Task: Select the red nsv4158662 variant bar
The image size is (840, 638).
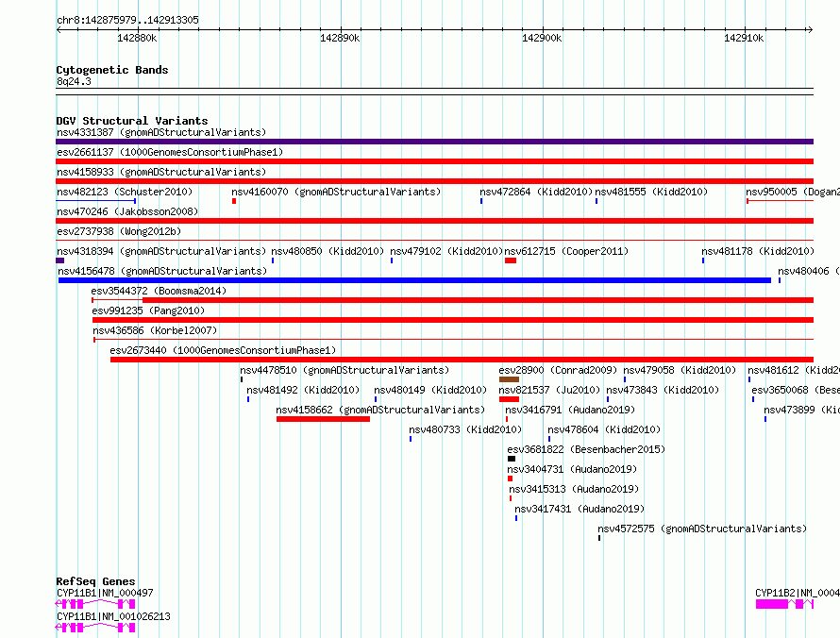Action: point(323,419)
